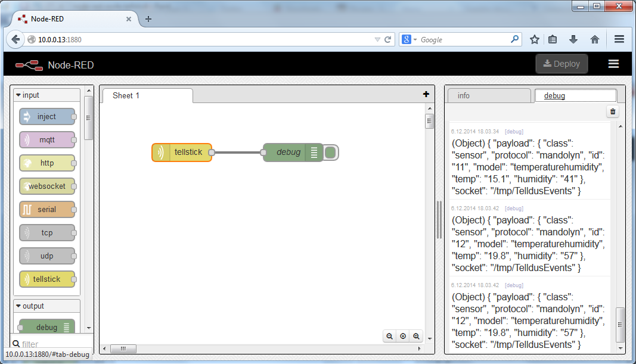
Task: Click the sidebar separator handle
Action: click(439, 220)
